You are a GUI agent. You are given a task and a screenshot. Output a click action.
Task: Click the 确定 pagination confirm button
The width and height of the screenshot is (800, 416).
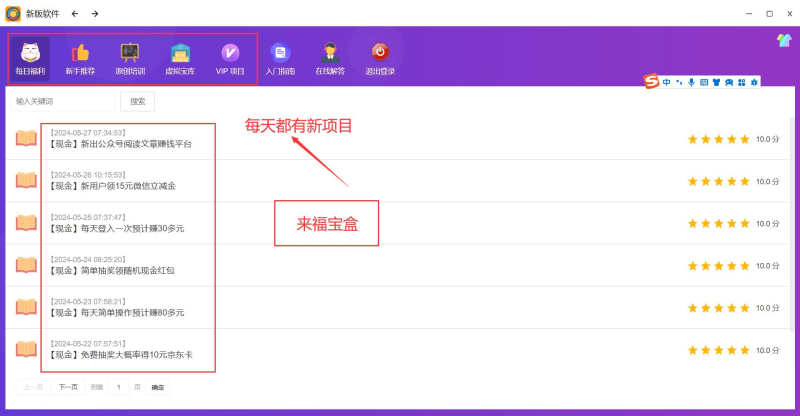click(x=158, y=387)
